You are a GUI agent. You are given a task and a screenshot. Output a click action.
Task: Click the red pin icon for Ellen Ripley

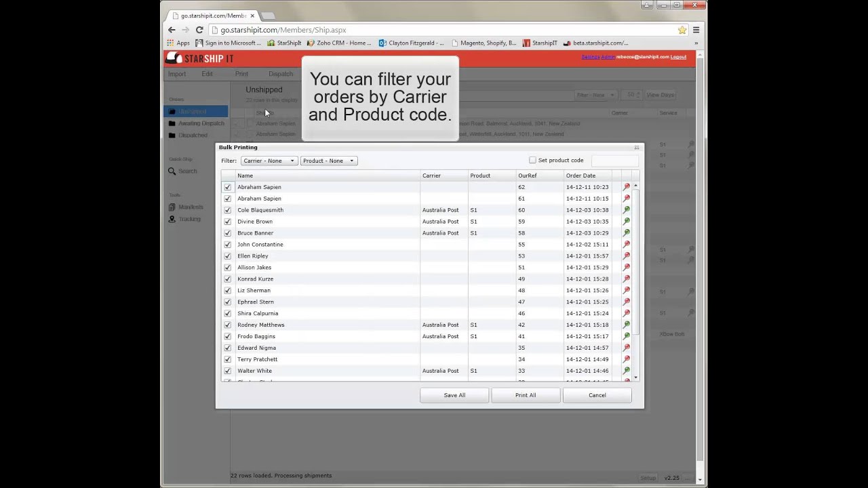point(627,256)
